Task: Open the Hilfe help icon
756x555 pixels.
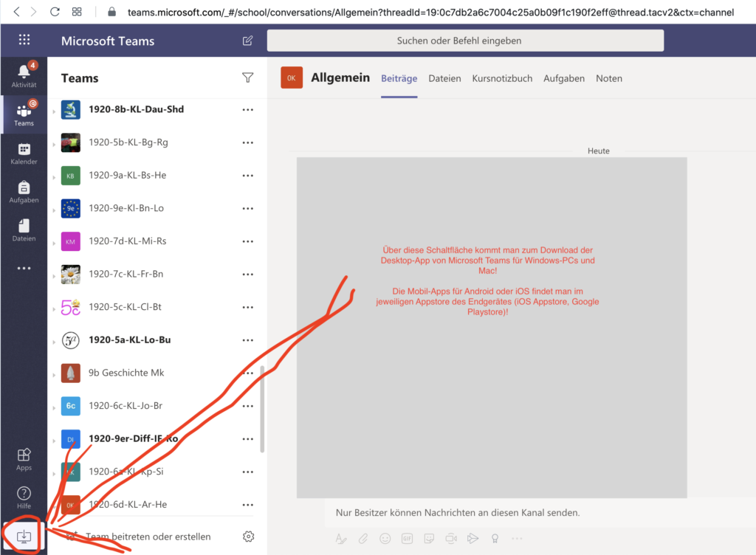Action: pos(24,497)
